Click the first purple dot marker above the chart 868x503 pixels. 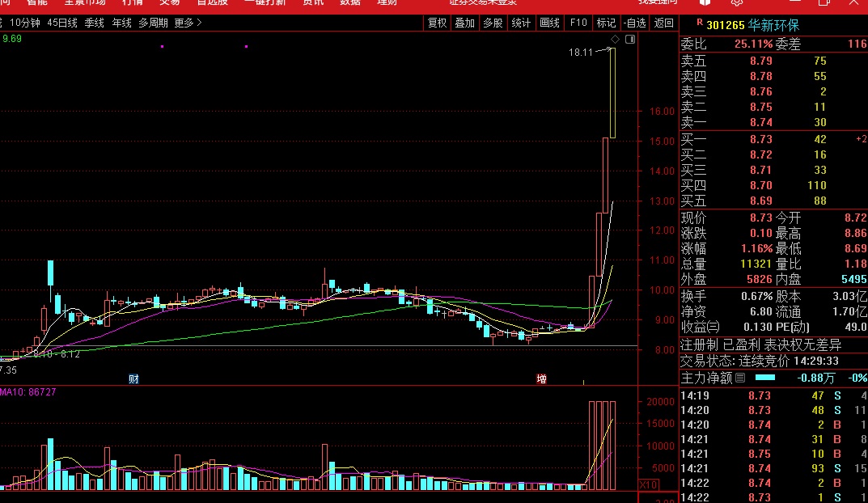[x=163, y=46]
